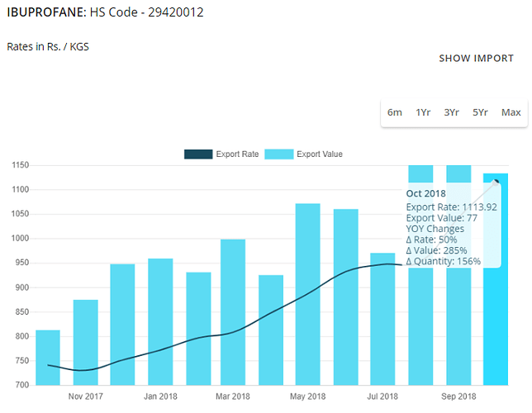Viewport: 532px width, 413px height.
Task: Click the Sep 2018 bar
Action: (458, 330)
